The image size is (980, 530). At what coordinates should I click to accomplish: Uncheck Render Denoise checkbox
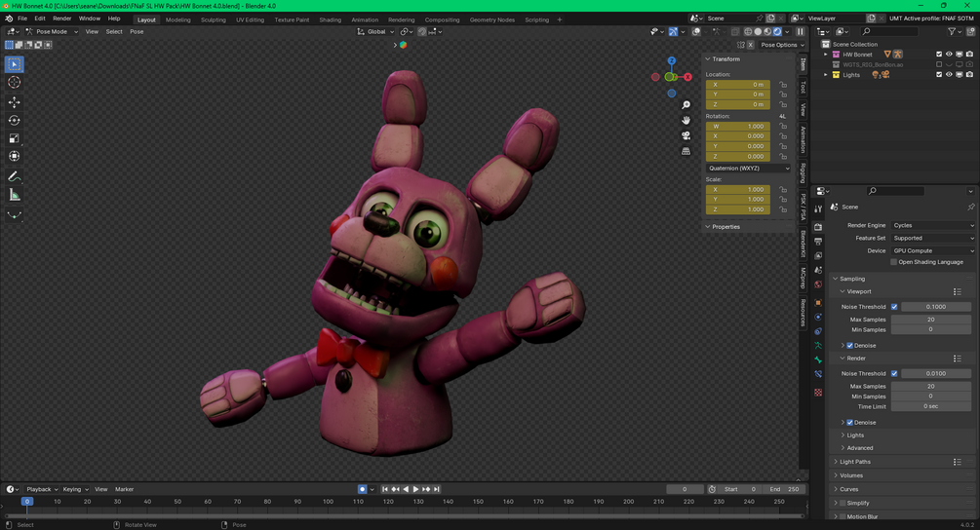(x=850, y=423)
